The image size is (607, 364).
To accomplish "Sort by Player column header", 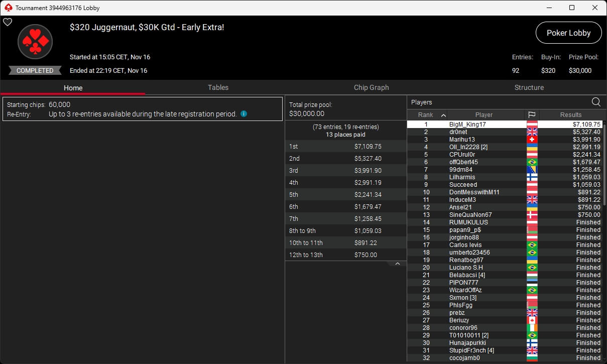I will 484,115.
